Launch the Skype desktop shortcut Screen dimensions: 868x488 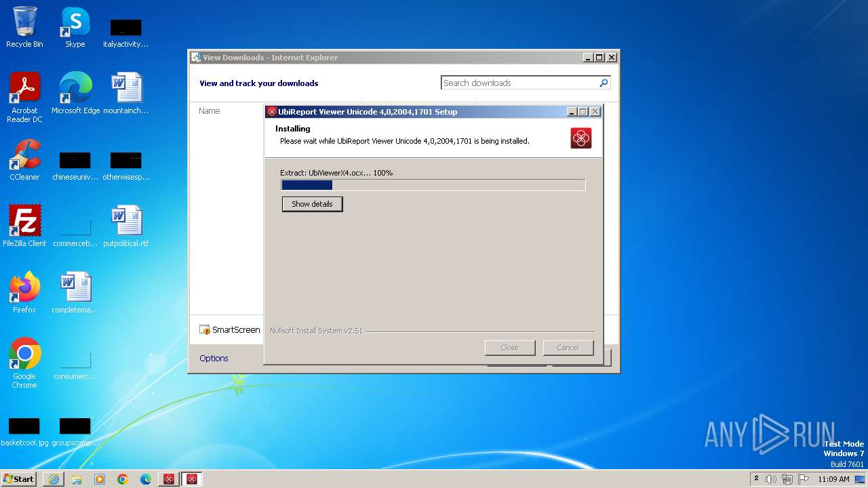tap(75, 27)
